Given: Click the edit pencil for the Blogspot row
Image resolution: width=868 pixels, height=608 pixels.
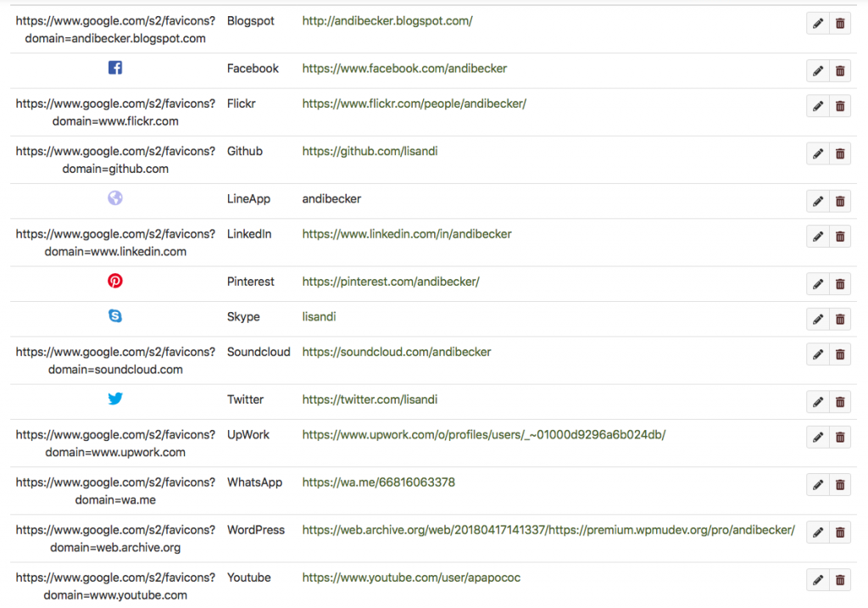Looking at the screenshot, I should (817, 24).
